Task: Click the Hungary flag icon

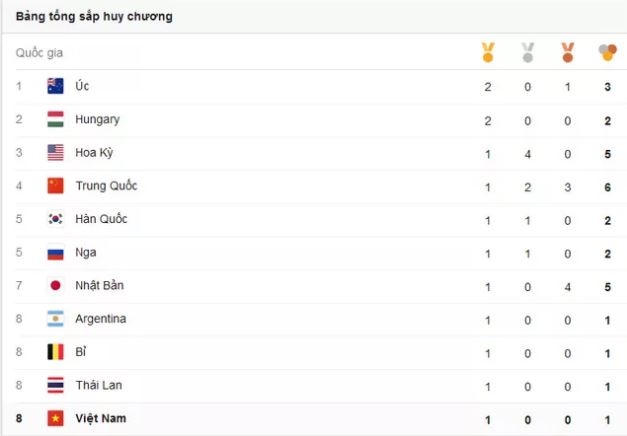Action: [x=56, y=119]
